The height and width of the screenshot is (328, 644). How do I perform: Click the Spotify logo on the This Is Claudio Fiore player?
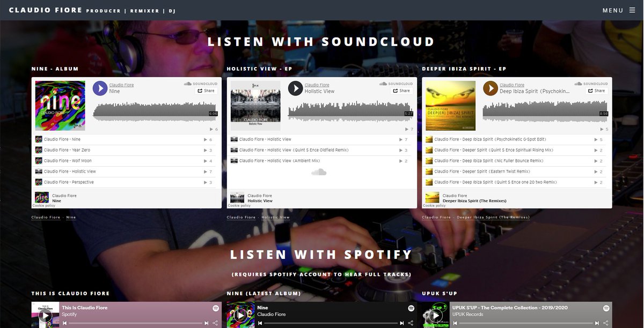tap(215, 308)
